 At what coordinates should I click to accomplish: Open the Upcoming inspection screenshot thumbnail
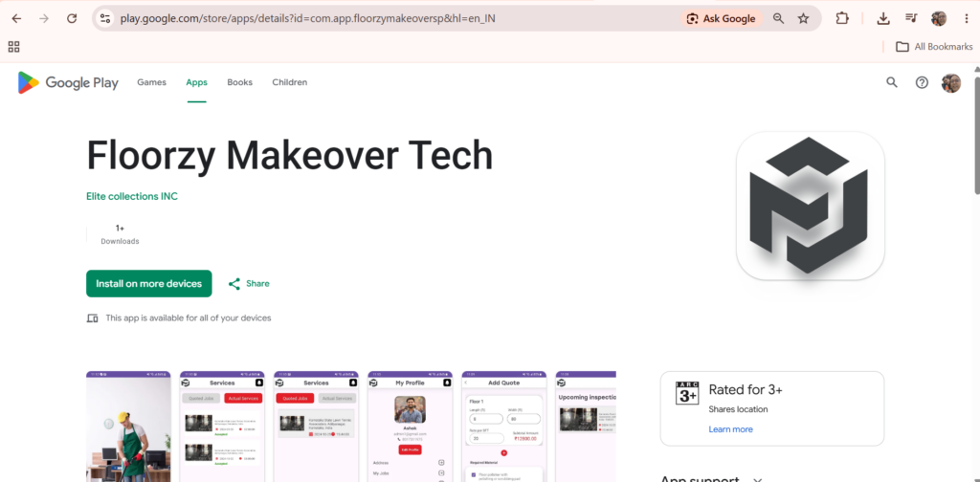pyautogui.click(x=587, y=427)
